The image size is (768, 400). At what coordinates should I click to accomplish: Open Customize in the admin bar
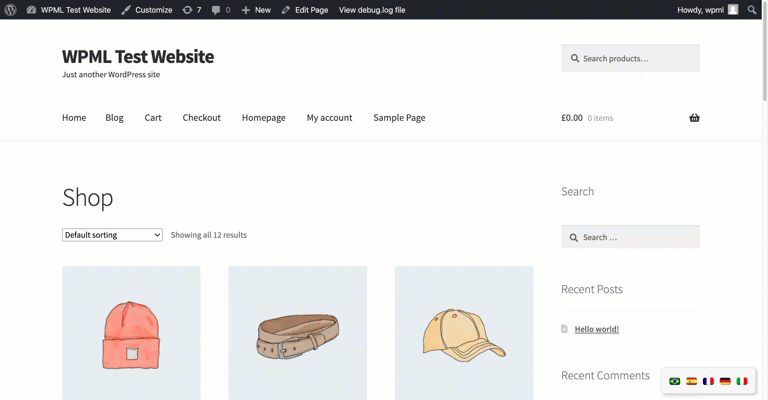tap(147, 10)
